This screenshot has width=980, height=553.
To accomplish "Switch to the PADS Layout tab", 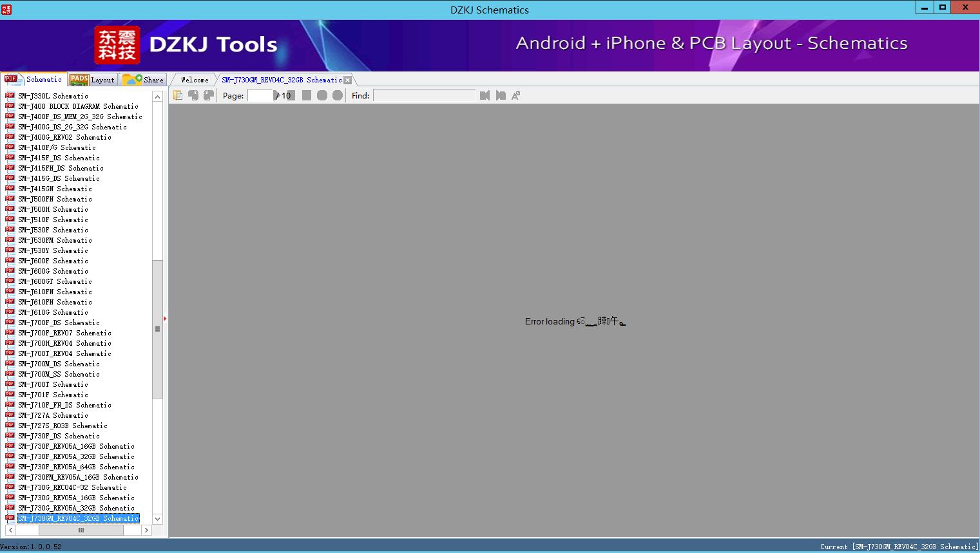I will (x=92, y=80).
